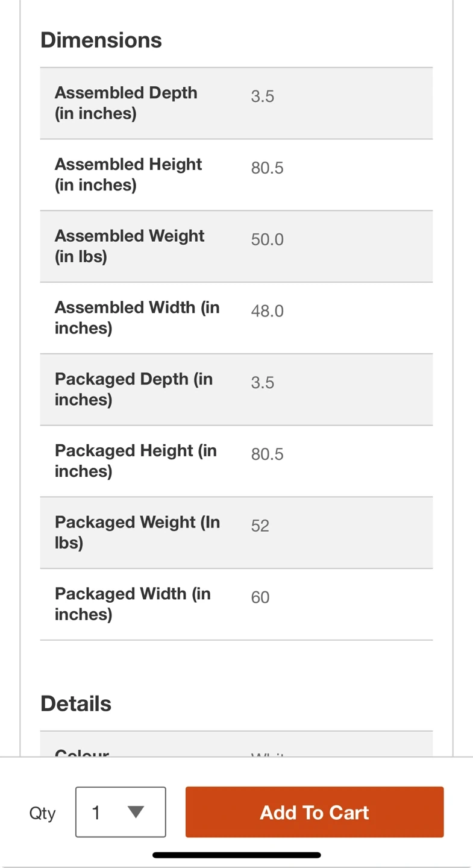Image resolution: width=473 pixels, height=868 pixels.
Task: Tap the Packaged Width value 60
Action: tap(260, 597)
